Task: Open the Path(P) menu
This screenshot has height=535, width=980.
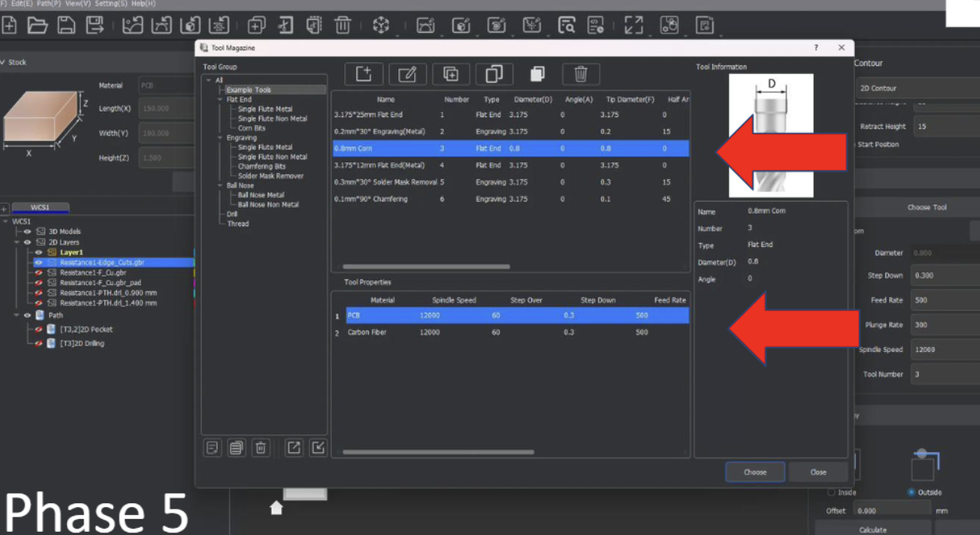Action: 49,4
